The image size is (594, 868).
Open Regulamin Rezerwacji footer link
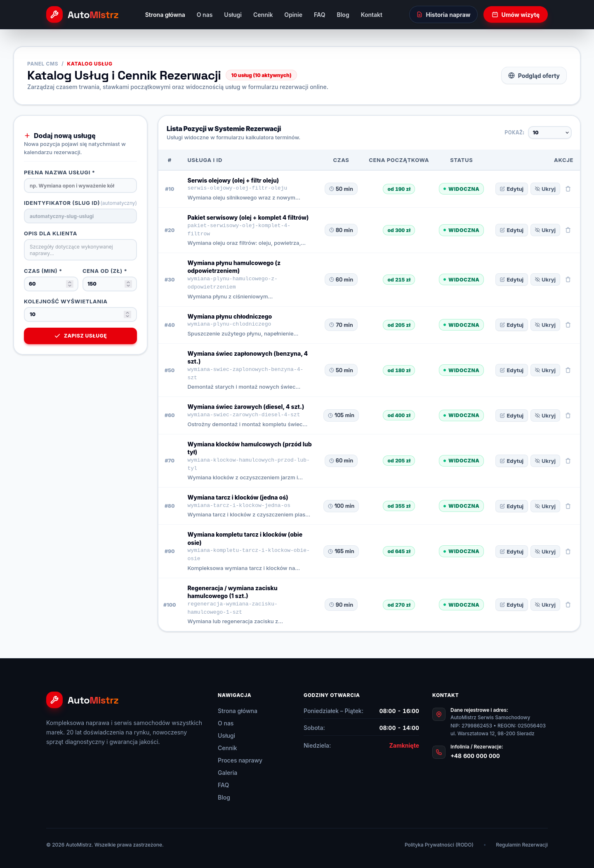522,845
